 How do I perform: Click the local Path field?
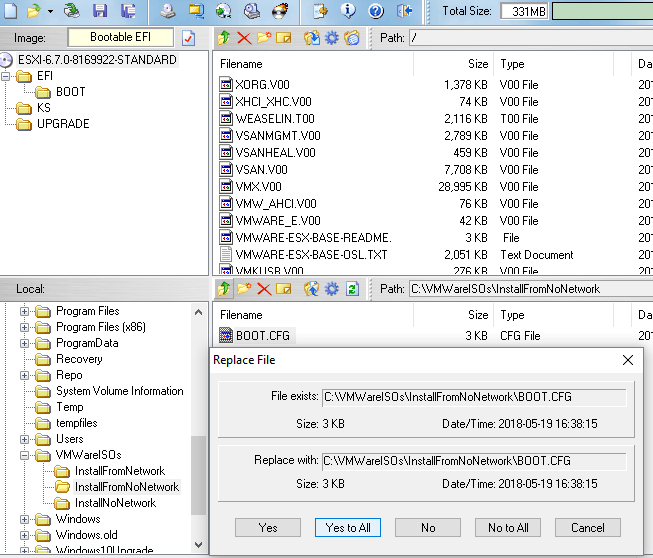coord(531,289)
